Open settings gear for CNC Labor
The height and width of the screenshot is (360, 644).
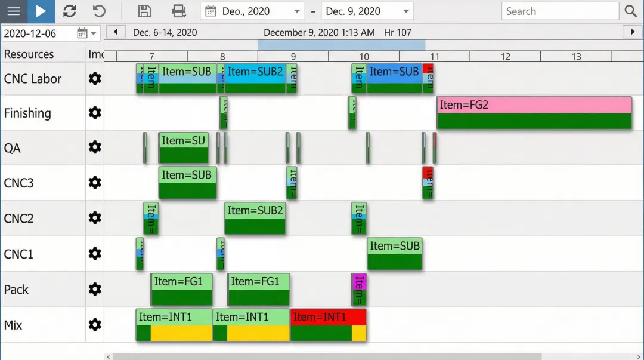pos(95,79)
